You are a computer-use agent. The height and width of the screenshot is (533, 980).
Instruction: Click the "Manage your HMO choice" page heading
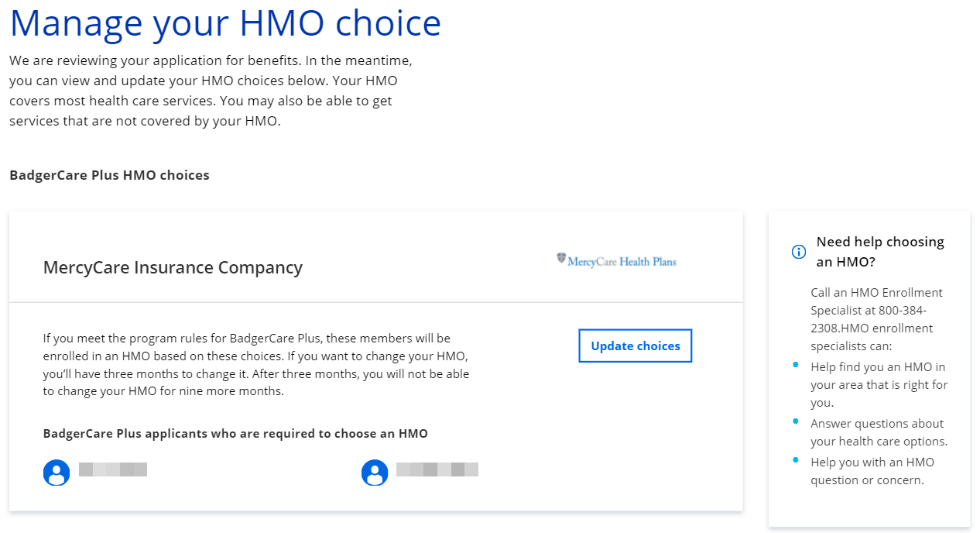pyautogui.click(x=225, y=23)
